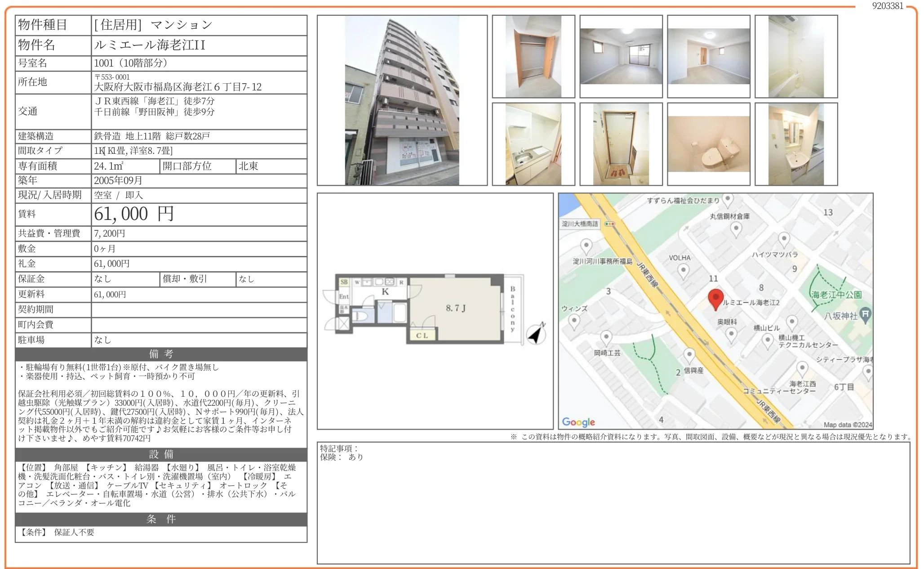924x569 pixels.
Task: Click the VOLHA map pin
Action: [683, 271]
